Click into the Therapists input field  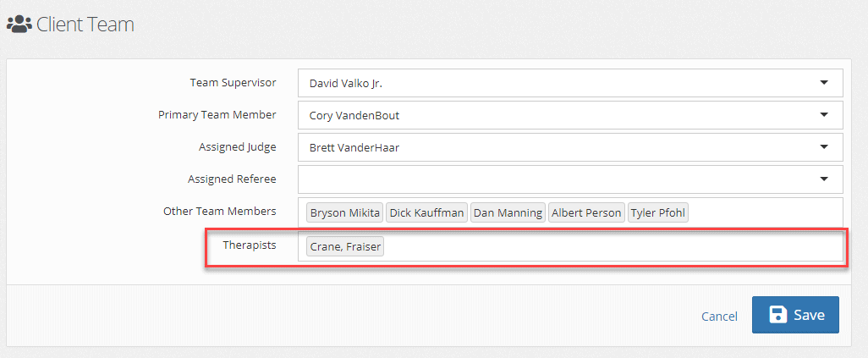point(609,246)
